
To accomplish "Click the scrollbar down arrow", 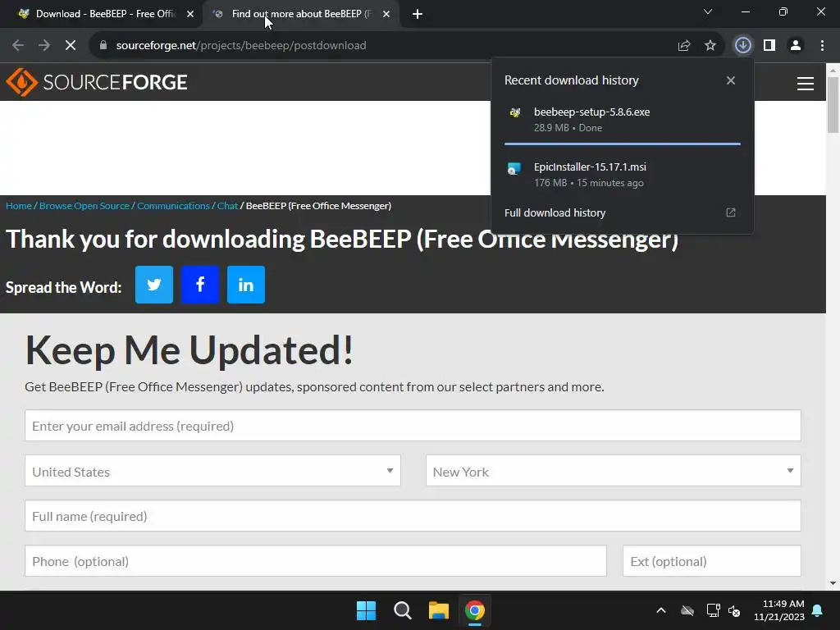I will point(833,583).
